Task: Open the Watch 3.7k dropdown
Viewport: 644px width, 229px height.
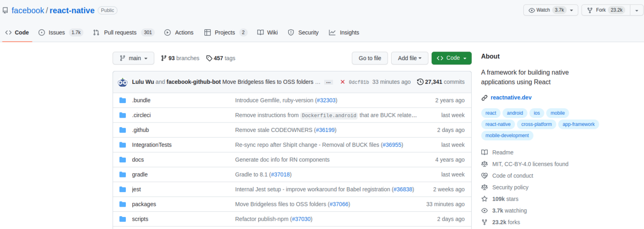Action: [x=551, y=10]
